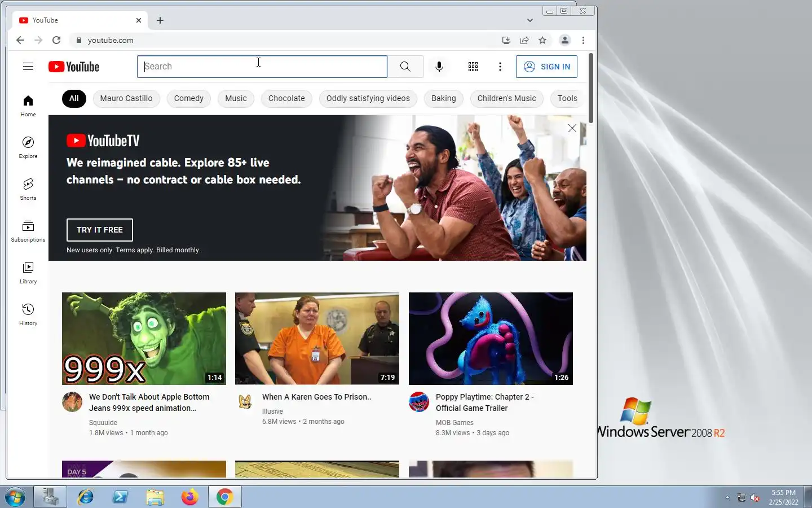The width and height of the screenshot is (812, 508).
Task: Select the Music filter chip
Action: point(236,98)
